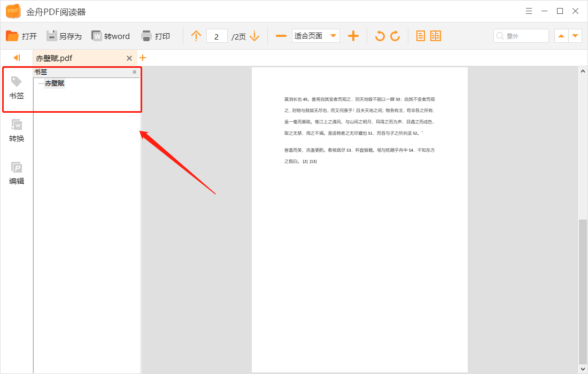Close the 赤壁赋.pdf tab
Image resolution: width=588 pixels, height=374 pixels.
click(129, 58)
